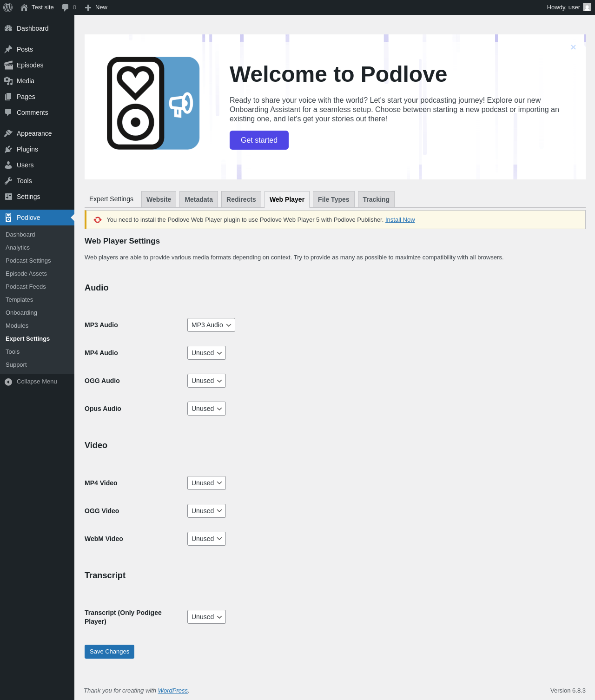Click Save Changes button
This screenshot has height=700, width=595.
pyautogui.click(x=109, y=652)
